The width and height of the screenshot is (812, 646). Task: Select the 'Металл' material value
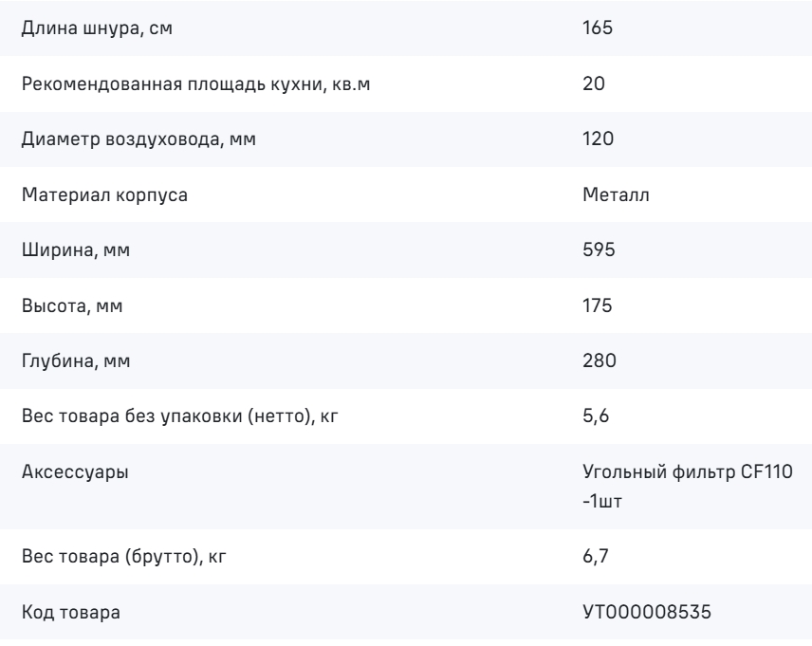(x=616, y=194)
